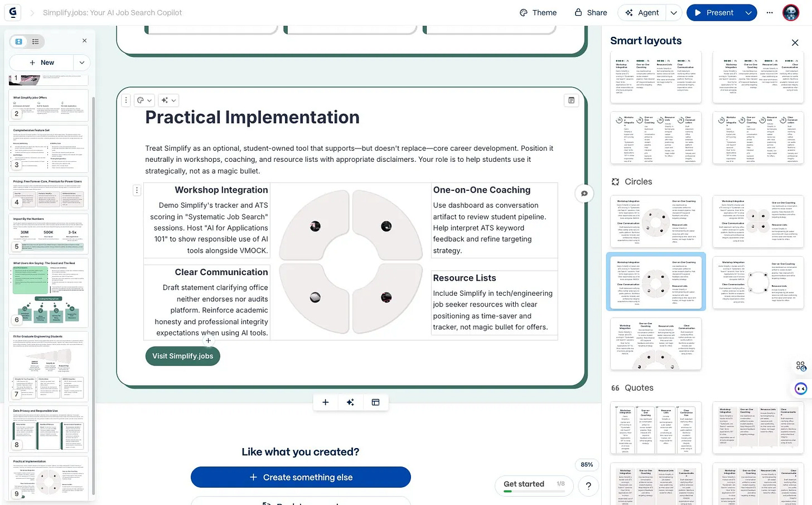The image size is (812, 505).
Task: Open the Share dialog
Action: [x=591, y=12]
